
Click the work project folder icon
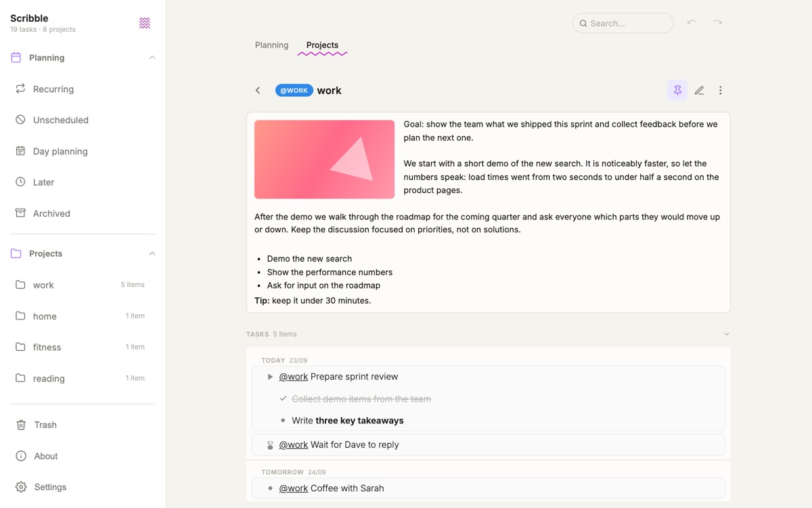coord(20,284)
